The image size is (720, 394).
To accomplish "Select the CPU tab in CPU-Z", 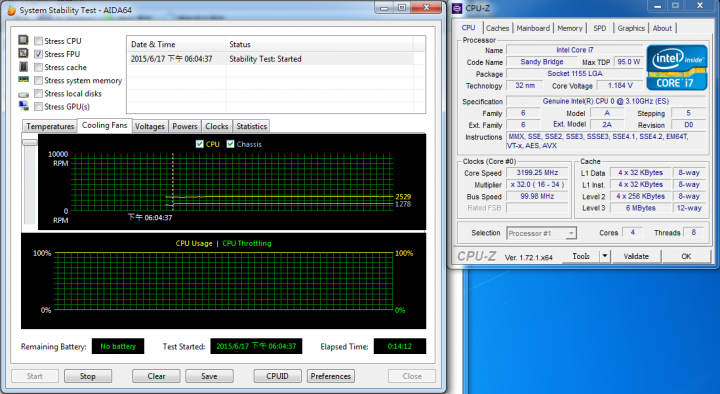I will click(468, 28).
